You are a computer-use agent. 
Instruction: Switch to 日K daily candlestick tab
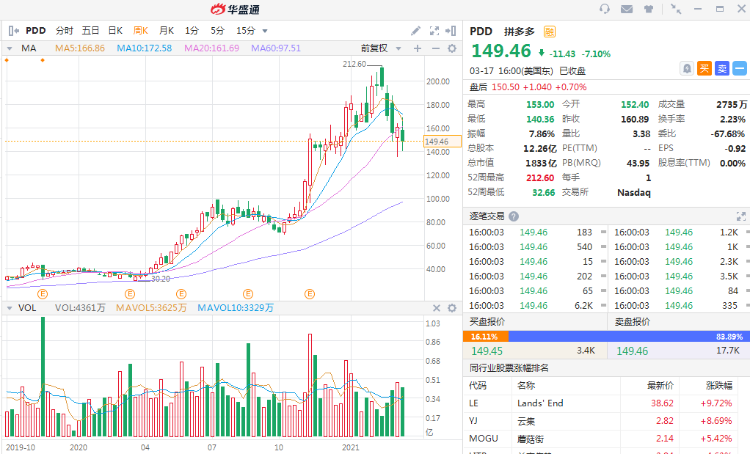[116, 31]
